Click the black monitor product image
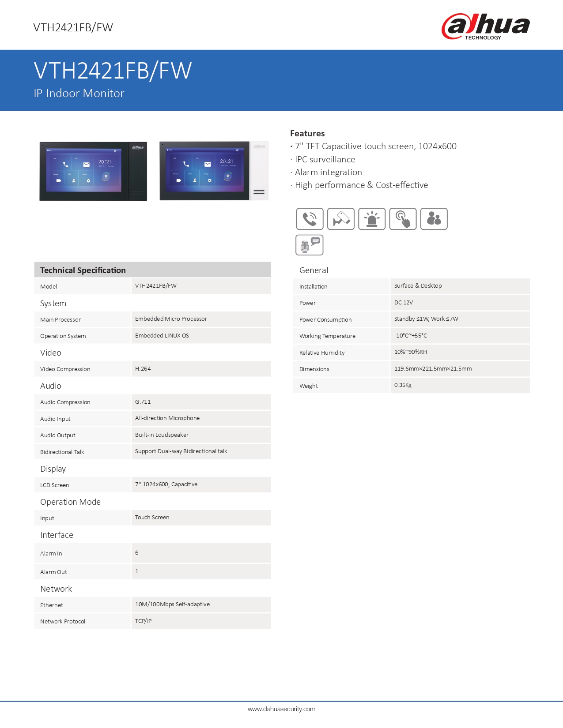This screenshot has width=563, height=728. click(93, 171)
